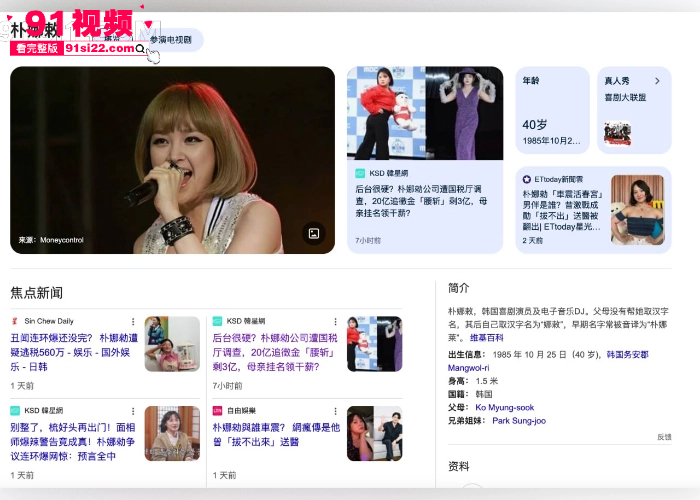Click the 反馈 feedback link
Viewport: 700px width, 500px height.
point(664,437)
